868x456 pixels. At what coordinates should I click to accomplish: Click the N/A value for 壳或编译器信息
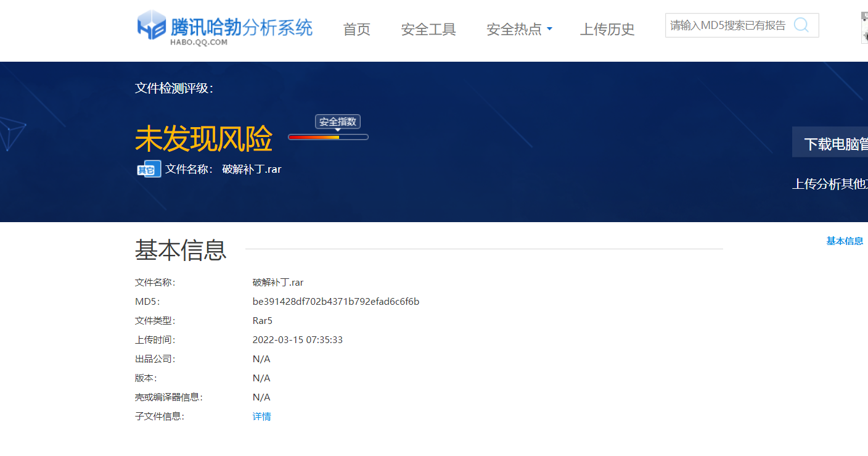(x=261, y=397)
